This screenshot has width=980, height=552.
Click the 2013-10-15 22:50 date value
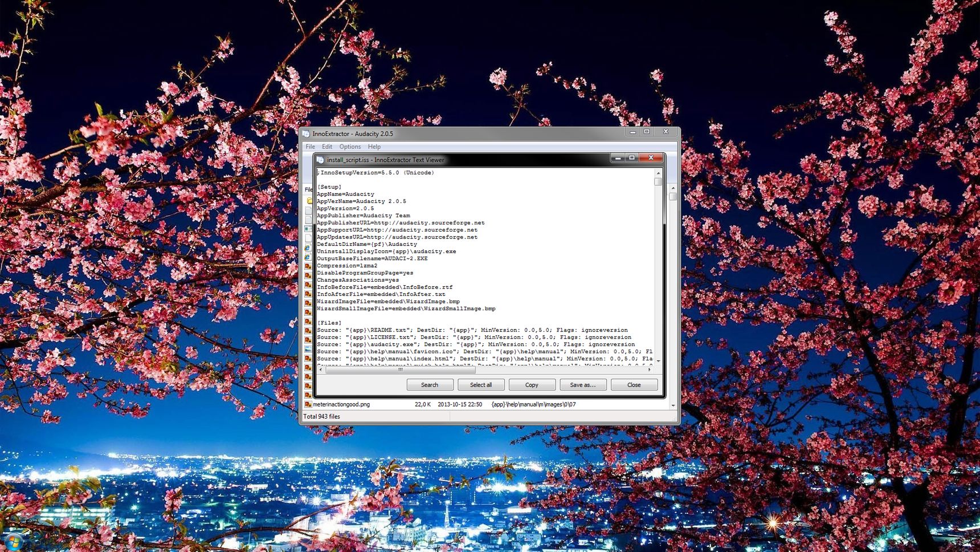point(459,404)
